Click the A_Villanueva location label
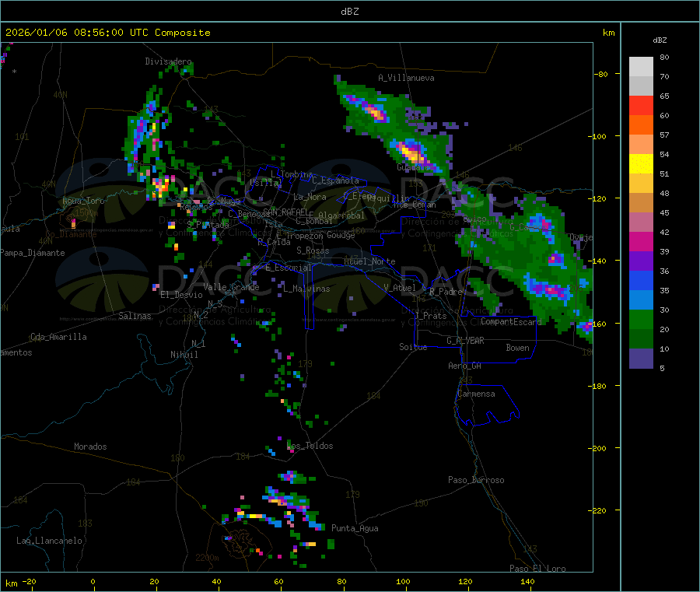700x592 pixels. [x=406, y=78]
